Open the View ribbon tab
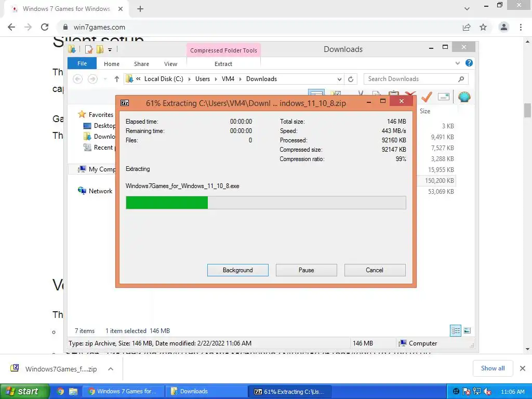This screenshot has height=399, width=532. 170,64
